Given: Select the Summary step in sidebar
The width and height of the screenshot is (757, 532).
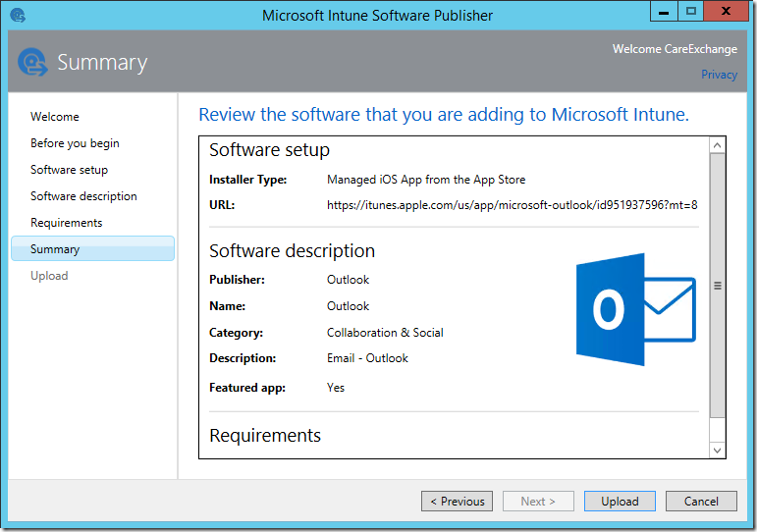Looking at the screenshot, I should [x=92, y=248].
